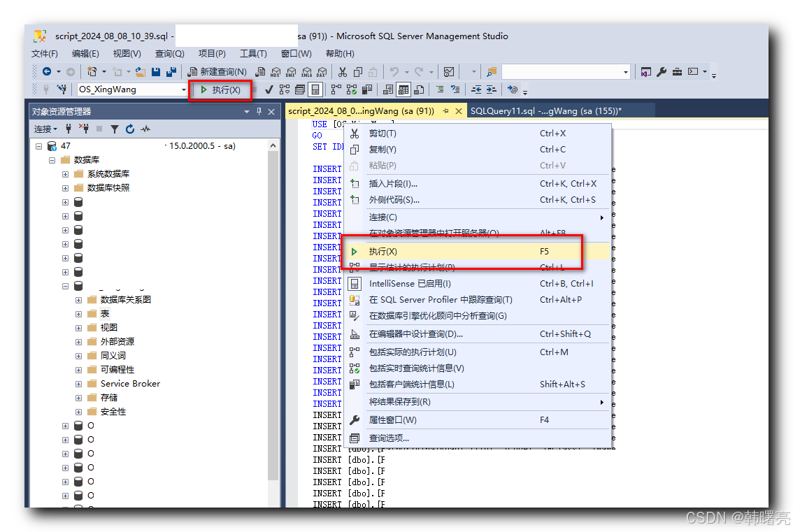This screenshot has height=532, width=793.
Task: Click the Parse checkmark icon
Action: click(269, 89)
